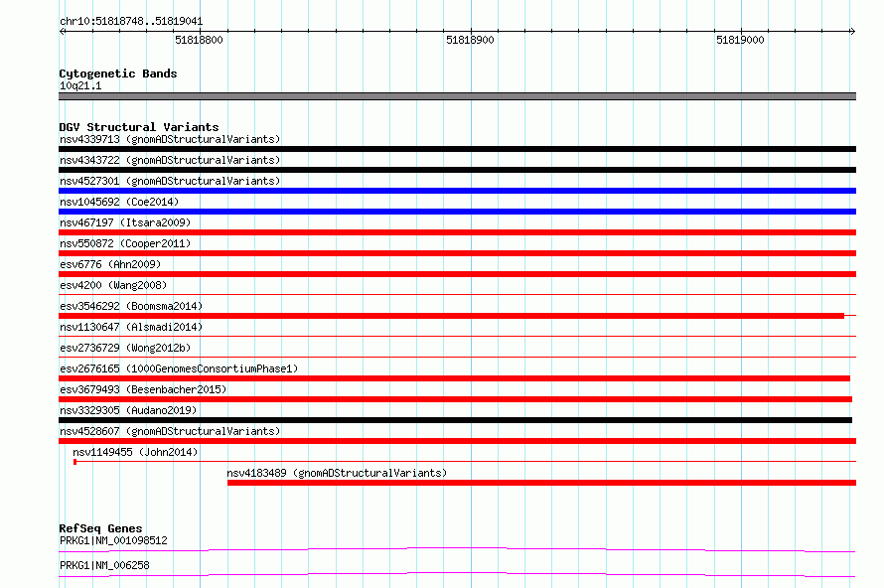Click the red bar of nsv4528607
Image resolution: width=884 pixels, height=588 pixels.
457,441
